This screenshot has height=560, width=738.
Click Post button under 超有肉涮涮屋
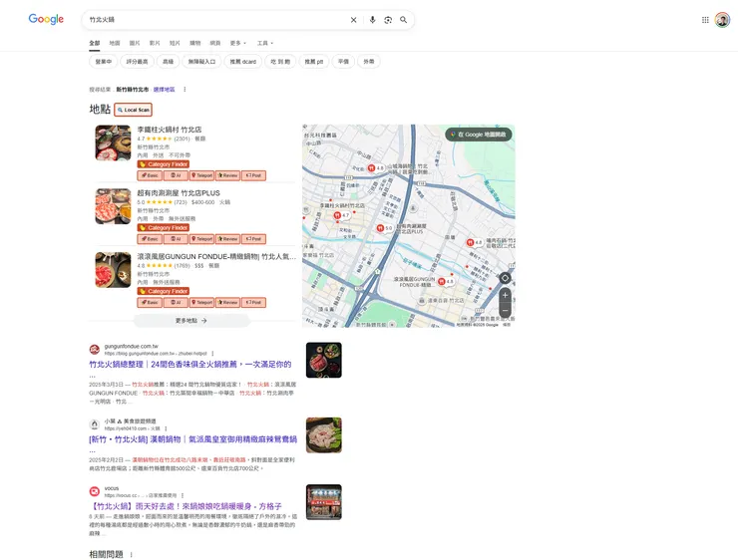(x=253, y=239)
